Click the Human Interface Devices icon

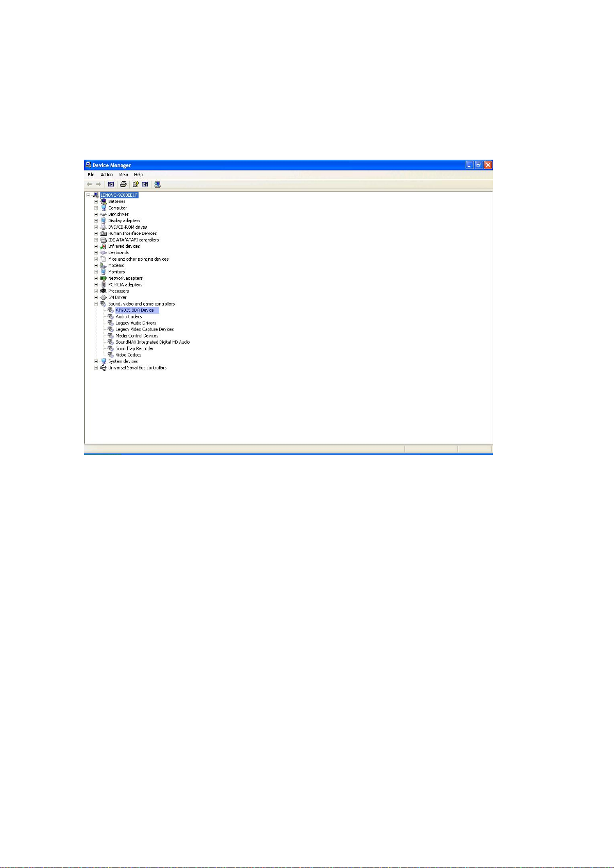[x=103, y=233]
